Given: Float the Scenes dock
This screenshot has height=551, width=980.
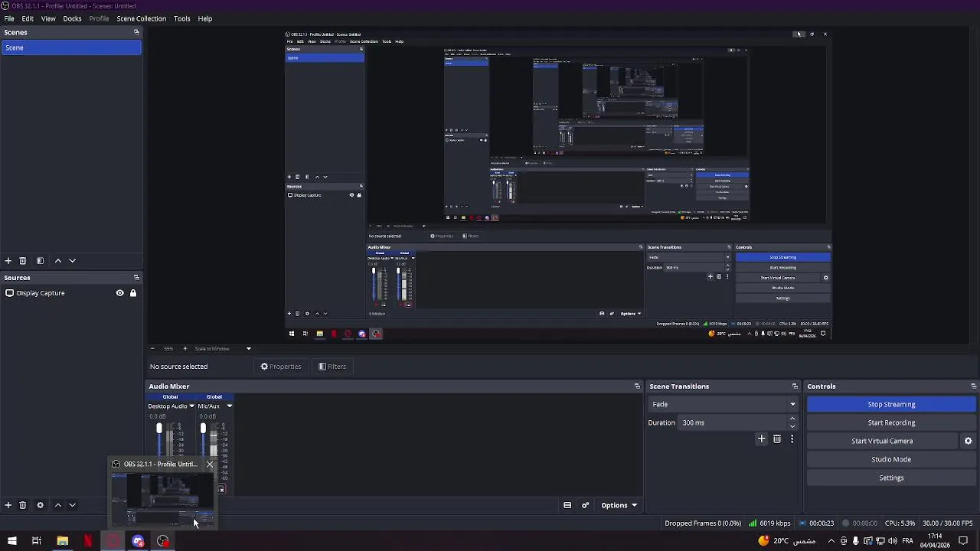Looking at the screenshot, I should 136,32.
